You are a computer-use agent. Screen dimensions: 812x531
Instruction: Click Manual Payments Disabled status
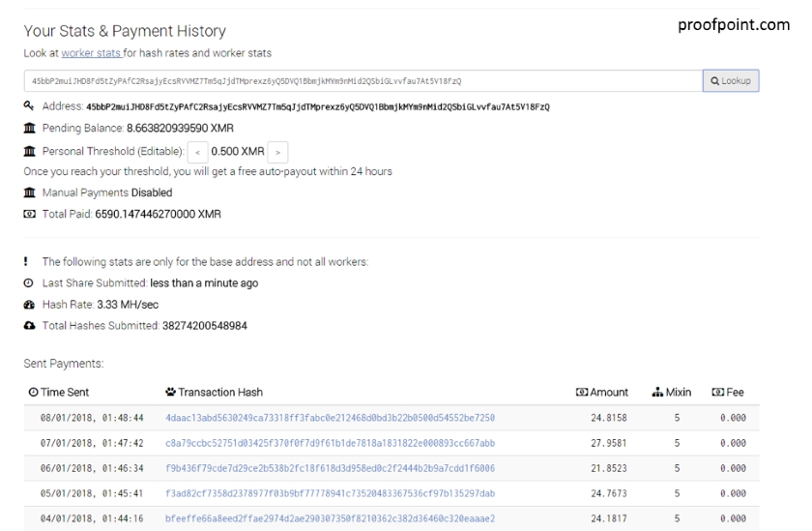(x=152, y=192)
